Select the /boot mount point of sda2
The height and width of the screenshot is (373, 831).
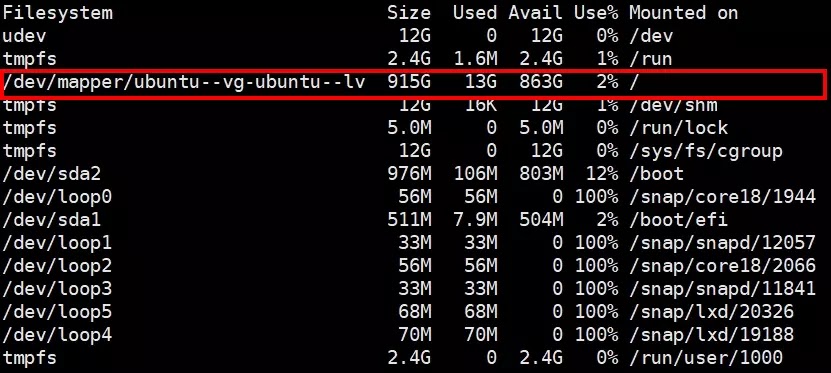pyautogui.click(x=657, y=174)
